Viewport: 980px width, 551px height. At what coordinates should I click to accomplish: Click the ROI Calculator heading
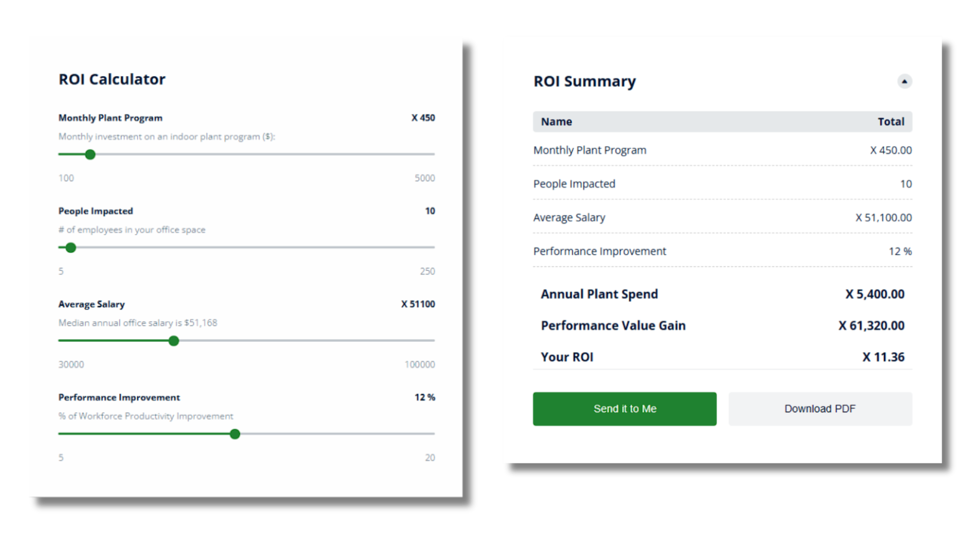[112, 79]
